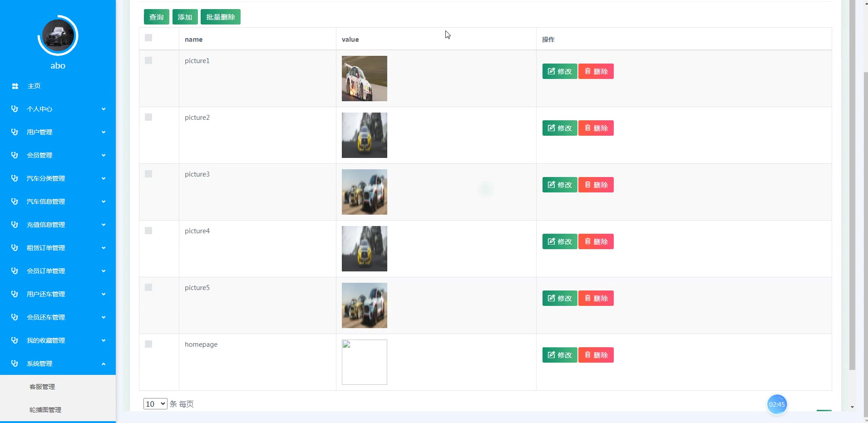
Task: Click the abo user avatar
Action: (x=58, y=35)
